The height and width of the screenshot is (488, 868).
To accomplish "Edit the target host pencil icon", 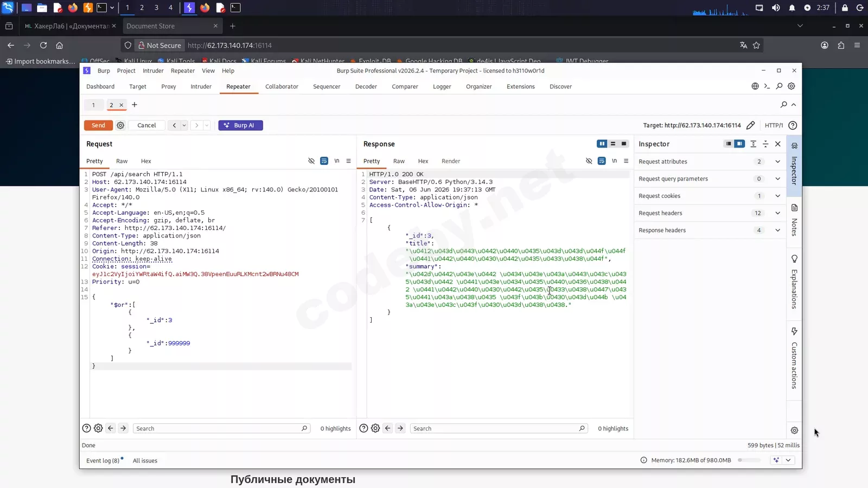I will 750,125.
